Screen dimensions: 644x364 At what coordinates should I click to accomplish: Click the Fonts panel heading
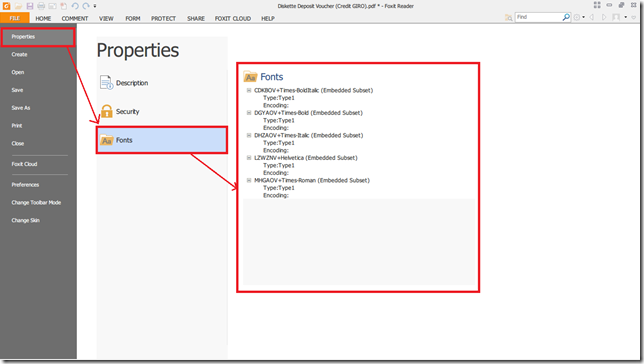point(271,77)
